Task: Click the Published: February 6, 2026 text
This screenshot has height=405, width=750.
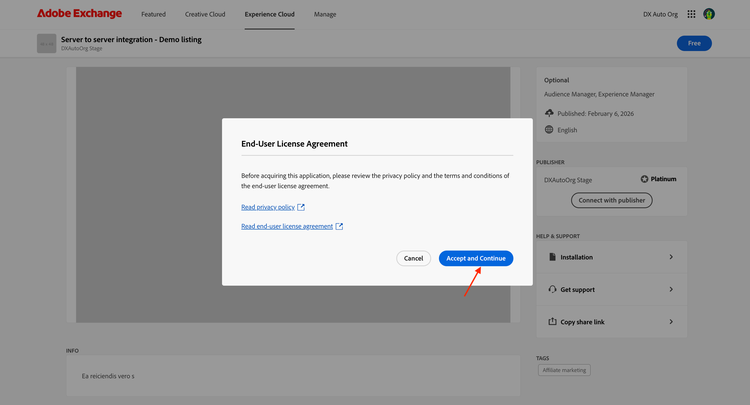Action: click(596, 113)
